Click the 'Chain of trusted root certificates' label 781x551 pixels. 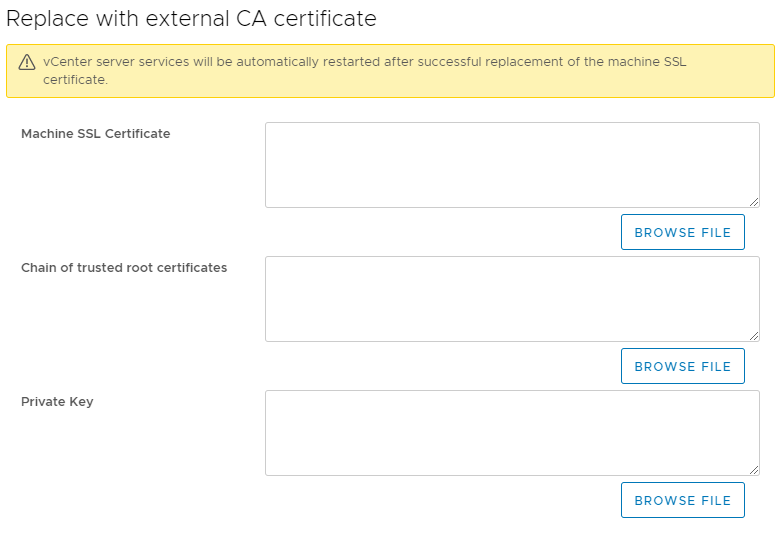click(124, 268)
